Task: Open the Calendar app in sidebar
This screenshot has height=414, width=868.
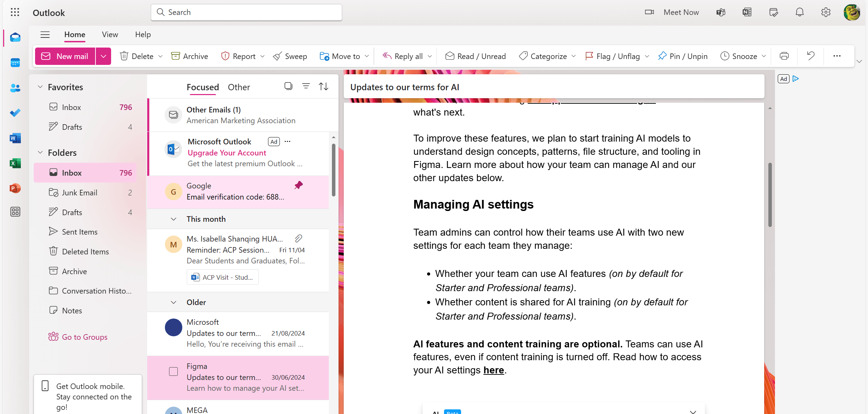Action: click(x=15, y=62)
